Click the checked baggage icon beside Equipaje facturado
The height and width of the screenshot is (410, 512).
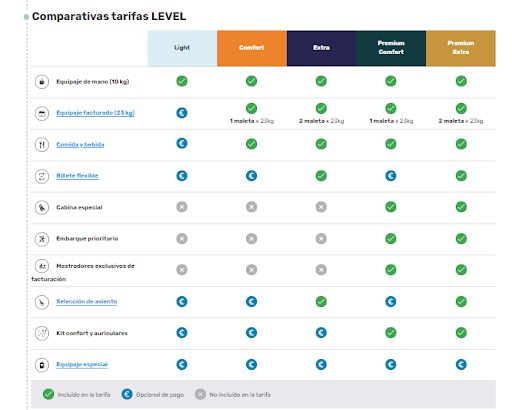[x=42, y=113]
